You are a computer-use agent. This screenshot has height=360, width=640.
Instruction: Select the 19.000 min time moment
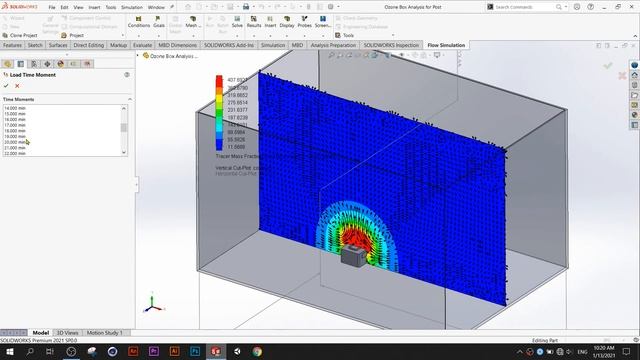(x=15, y=137)
